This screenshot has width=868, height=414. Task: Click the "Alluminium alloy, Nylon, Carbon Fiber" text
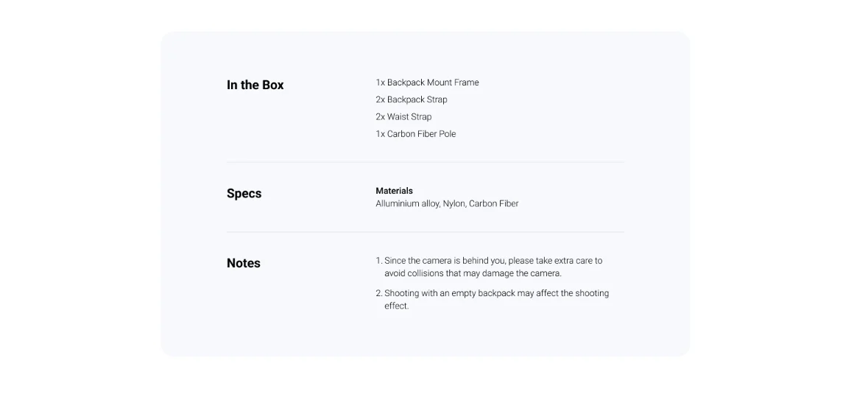point(448,203)
